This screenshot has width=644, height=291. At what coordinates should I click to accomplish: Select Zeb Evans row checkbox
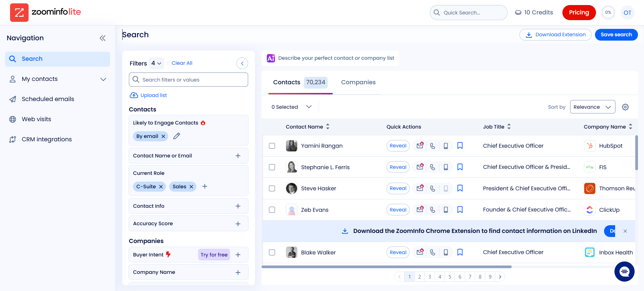(272, 210)
